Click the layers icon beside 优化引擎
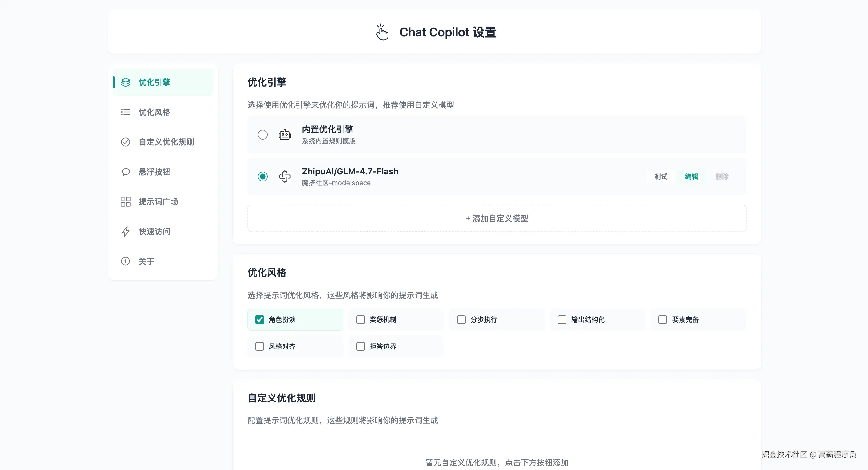Image resolution: width=868 pixels, height=470 pixels. point(125,82)
